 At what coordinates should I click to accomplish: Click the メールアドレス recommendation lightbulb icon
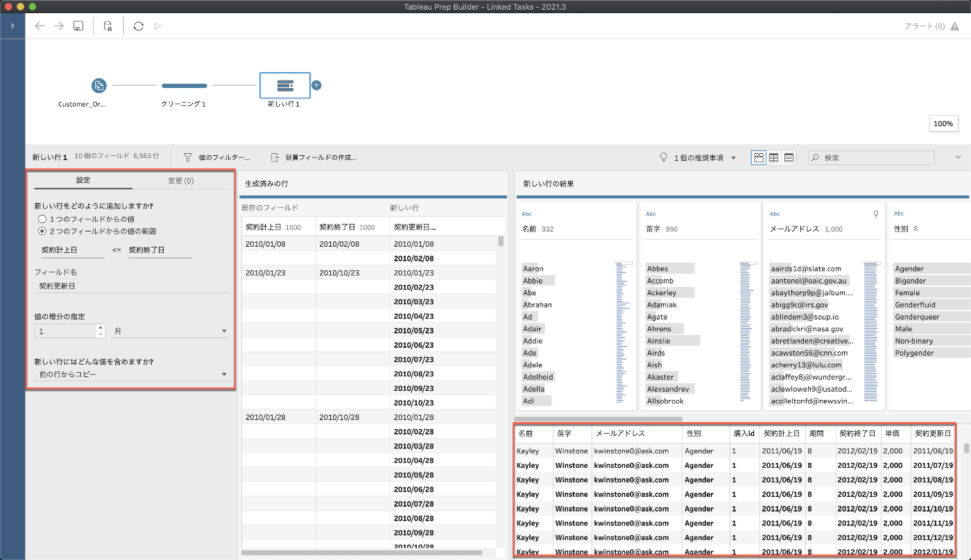pos(876,214)
